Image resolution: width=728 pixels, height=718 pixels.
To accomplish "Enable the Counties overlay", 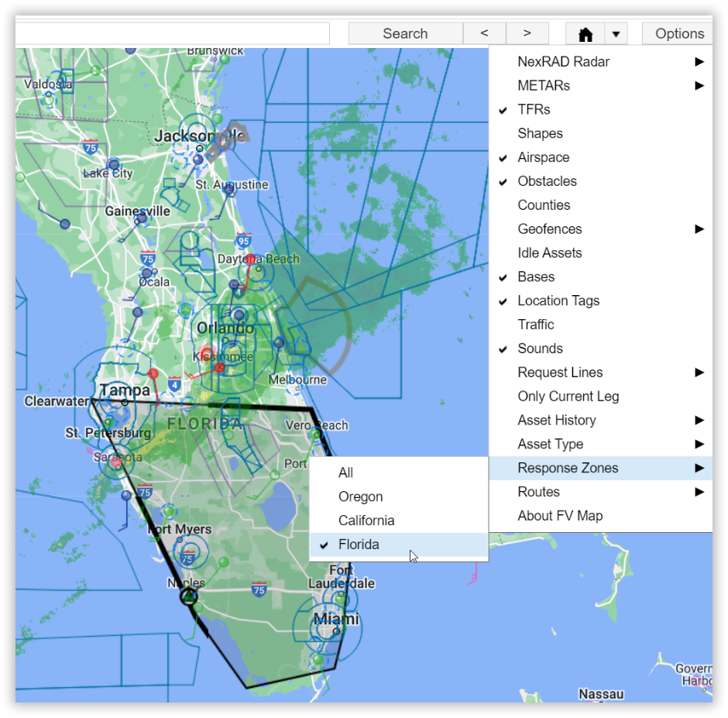I will (x=601, y=205).
